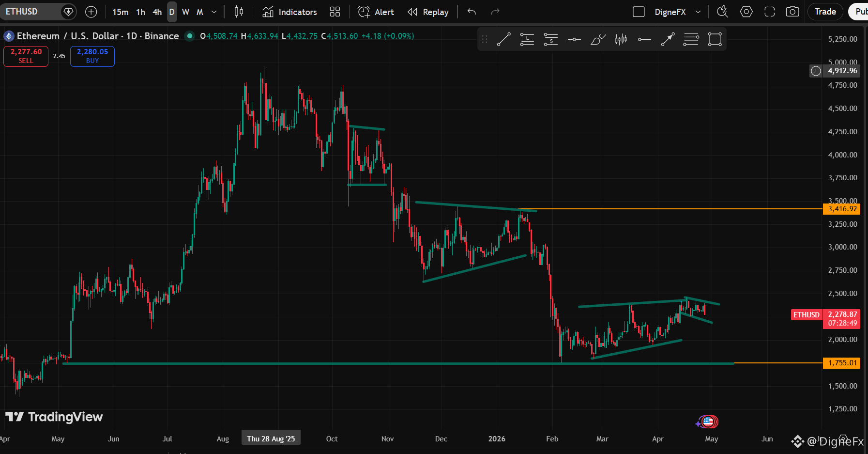Click the 2.45 spread value
868x454 pixels.
point(59,56)
